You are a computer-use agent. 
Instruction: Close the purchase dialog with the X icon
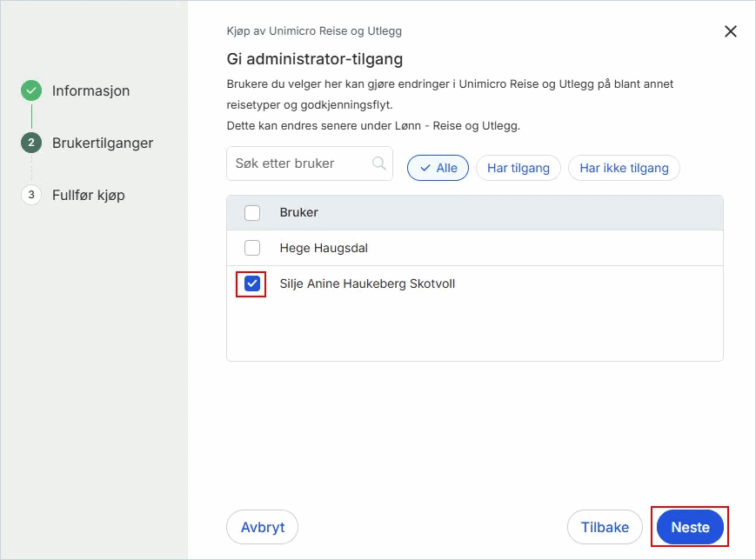[x=731, y=31]
